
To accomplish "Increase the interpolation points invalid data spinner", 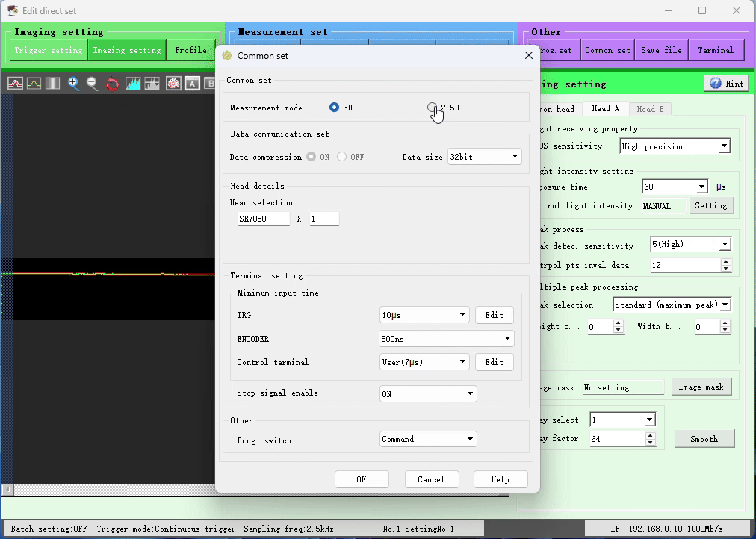I will pyautogui.click(x=725, y=261).
